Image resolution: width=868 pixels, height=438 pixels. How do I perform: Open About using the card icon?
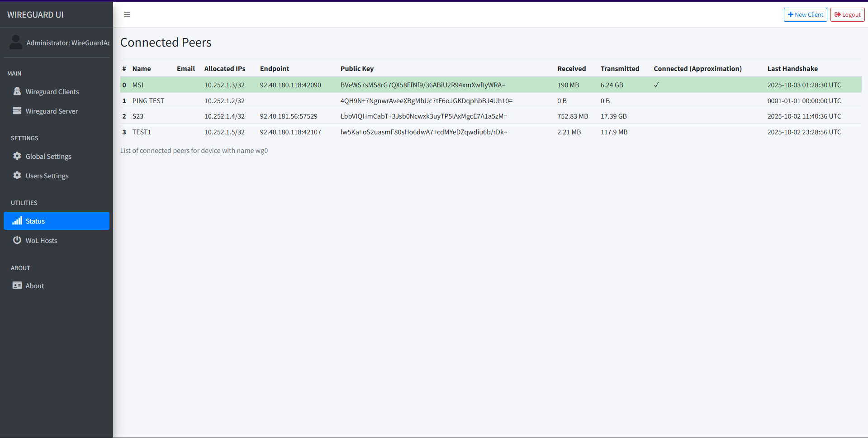(x=17, y=285)
